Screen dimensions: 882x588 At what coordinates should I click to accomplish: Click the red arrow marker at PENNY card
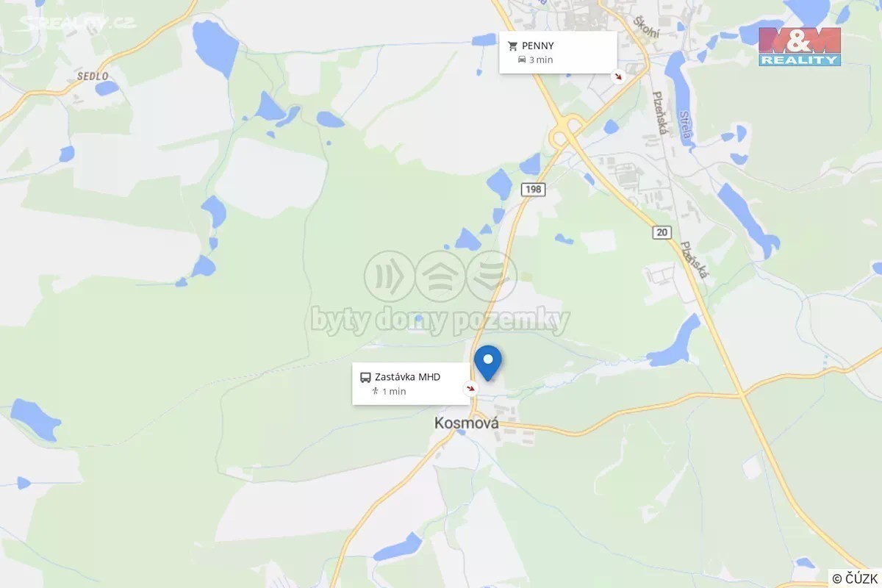click(x=619, y=76)
